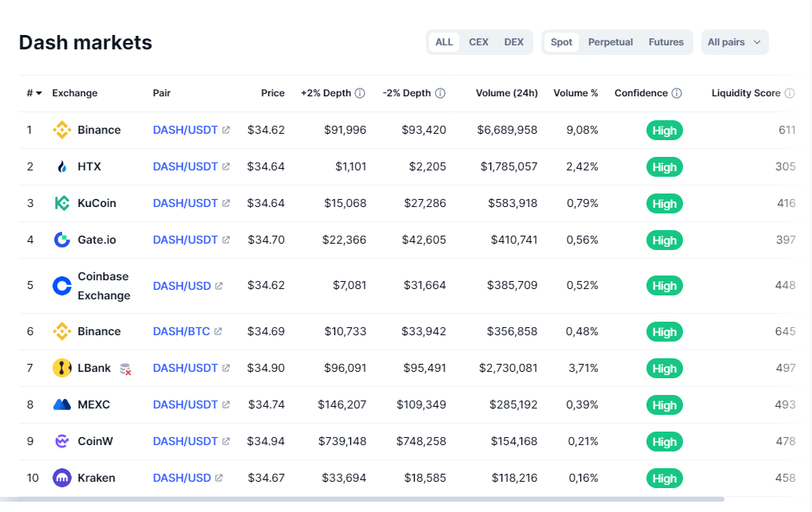The image size is (812, 512).
Task: Sort table by Volume (24h) header
Action: 506,93
